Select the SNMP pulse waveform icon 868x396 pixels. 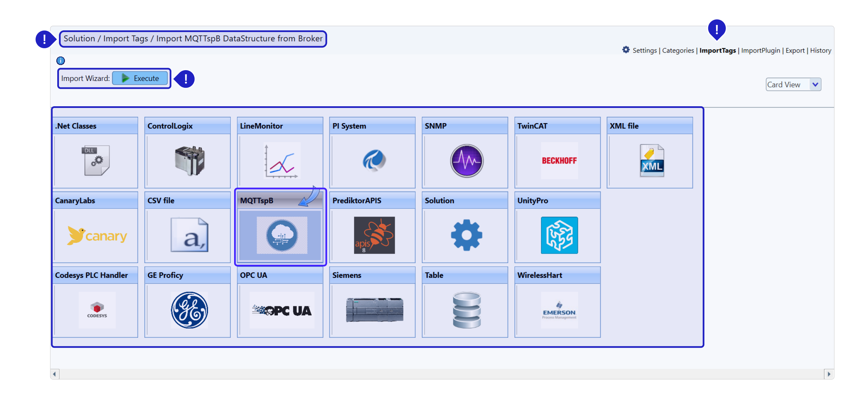[x=467, y=161]
